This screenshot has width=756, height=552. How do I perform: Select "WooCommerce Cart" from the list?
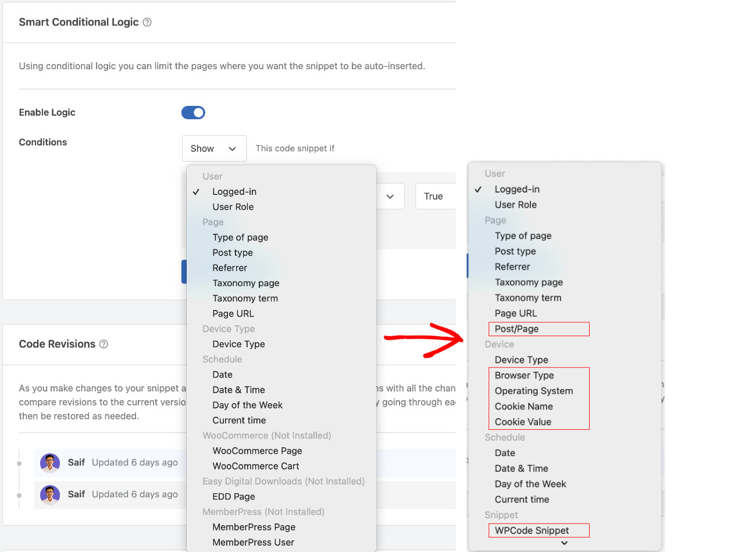pos(256,465)
